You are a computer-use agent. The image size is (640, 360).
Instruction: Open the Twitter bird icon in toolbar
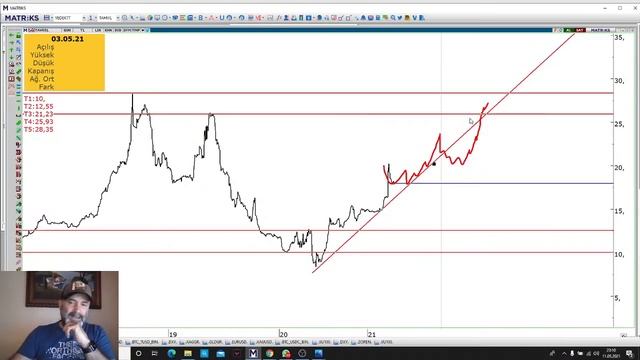click(400, 18)
